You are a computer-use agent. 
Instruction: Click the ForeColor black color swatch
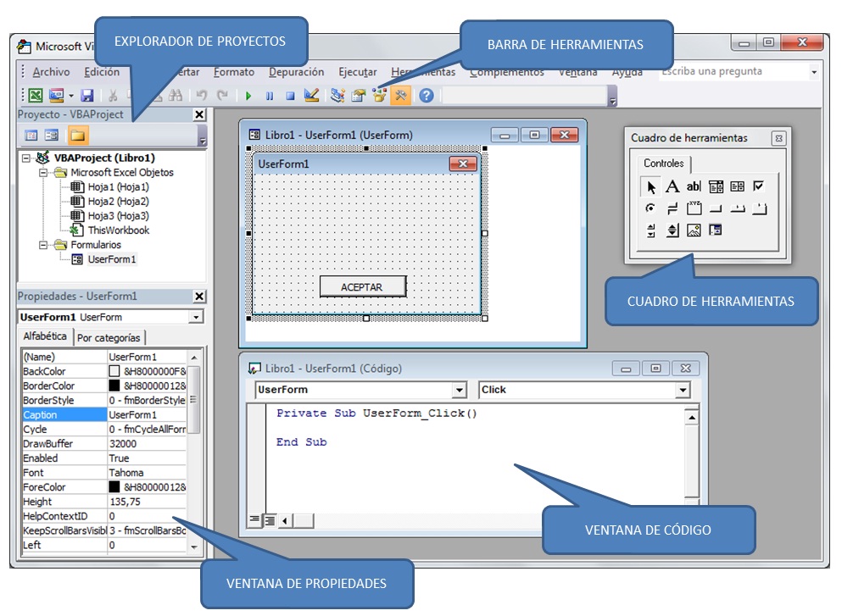pyautogui.click(x=114, y=487)
